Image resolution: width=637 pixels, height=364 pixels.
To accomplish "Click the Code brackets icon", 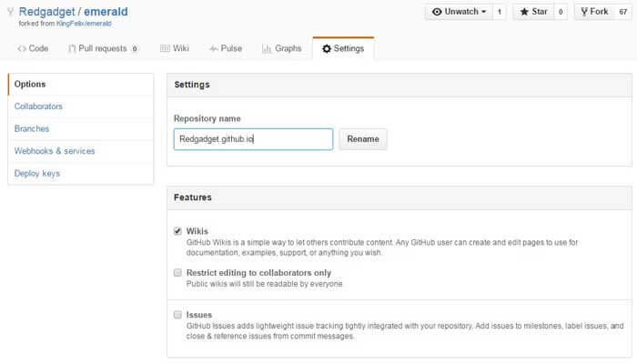I will click(x=22, y=49).
